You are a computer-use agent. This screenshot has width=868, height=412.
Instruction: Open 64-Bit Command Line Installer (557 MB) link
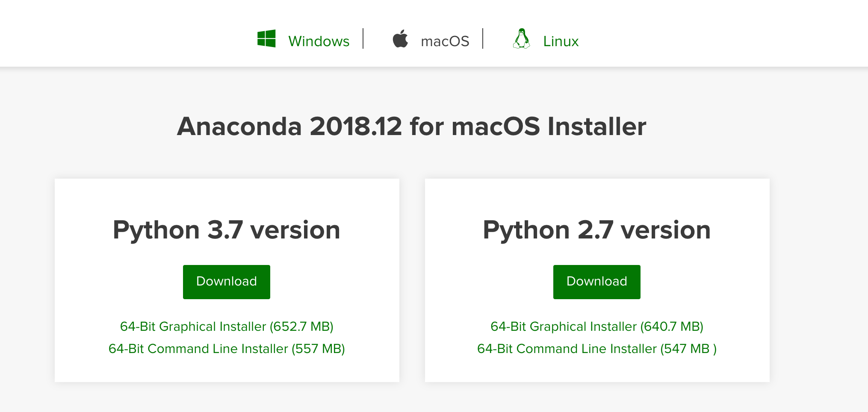[x=227, y=349]
